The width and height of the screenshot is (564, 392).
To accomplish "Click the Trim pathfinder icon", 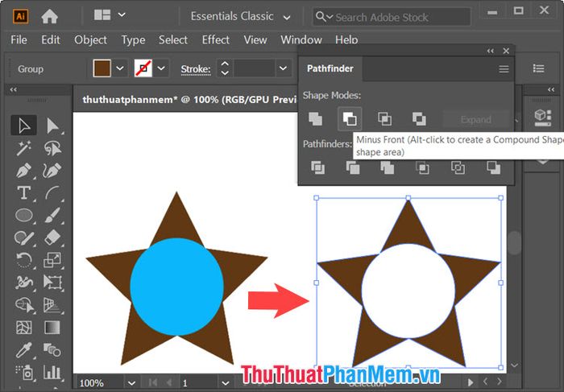I will click(x=353, y=167).
